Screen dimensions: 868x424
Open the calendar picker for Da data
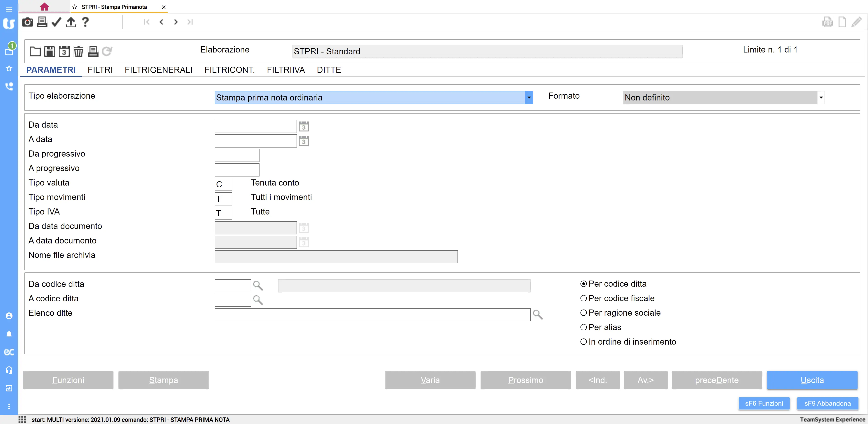303,126
